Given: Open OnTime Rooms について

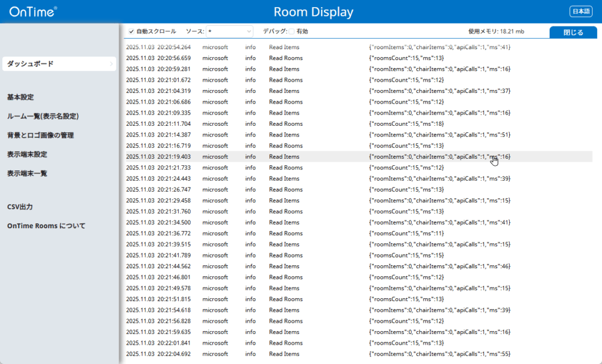Looking at the screenshot, I should coord(46,226).
